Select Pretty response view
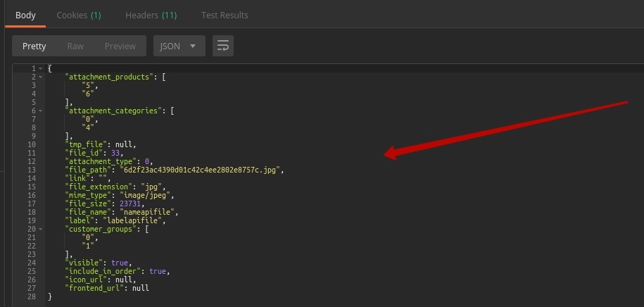The height and width of the screenshot is (307, 644). (x=34, y=46)
